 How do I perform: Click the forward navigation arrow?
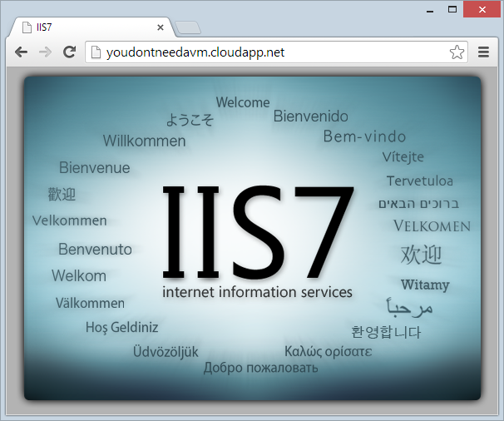(45, 52)
